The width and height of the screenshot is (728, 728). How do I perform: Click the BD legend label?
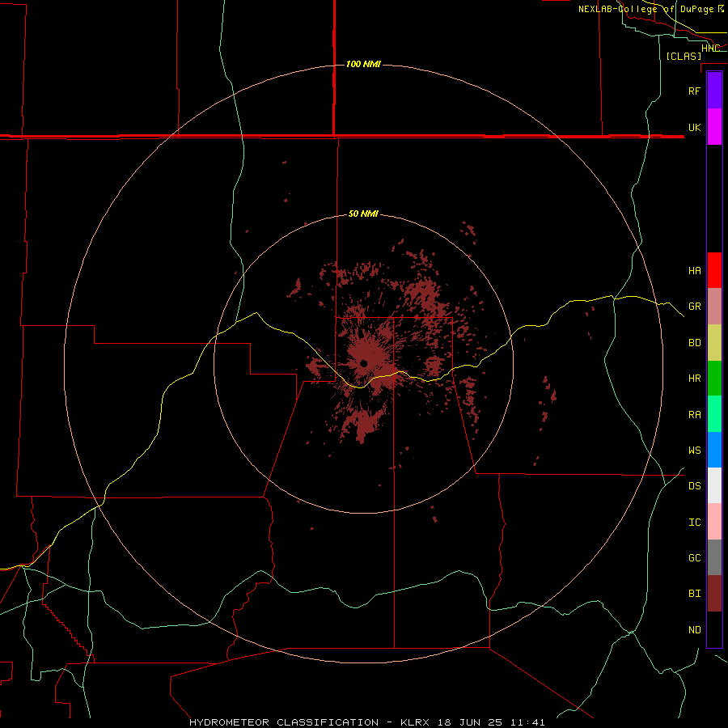pos(694,343)
